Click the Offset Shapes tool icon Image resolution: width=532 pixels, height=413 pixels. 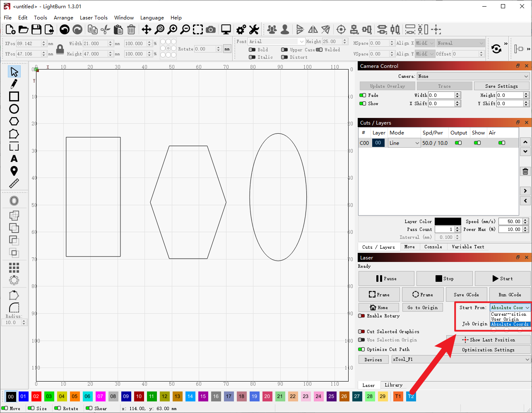(14, 201)
